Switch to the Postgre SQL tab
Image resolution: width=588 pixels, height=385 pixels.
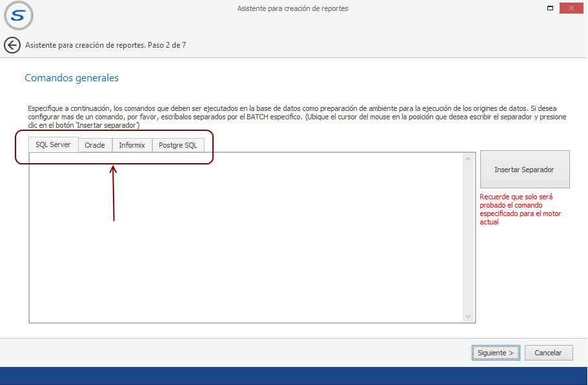pos(177,145)
